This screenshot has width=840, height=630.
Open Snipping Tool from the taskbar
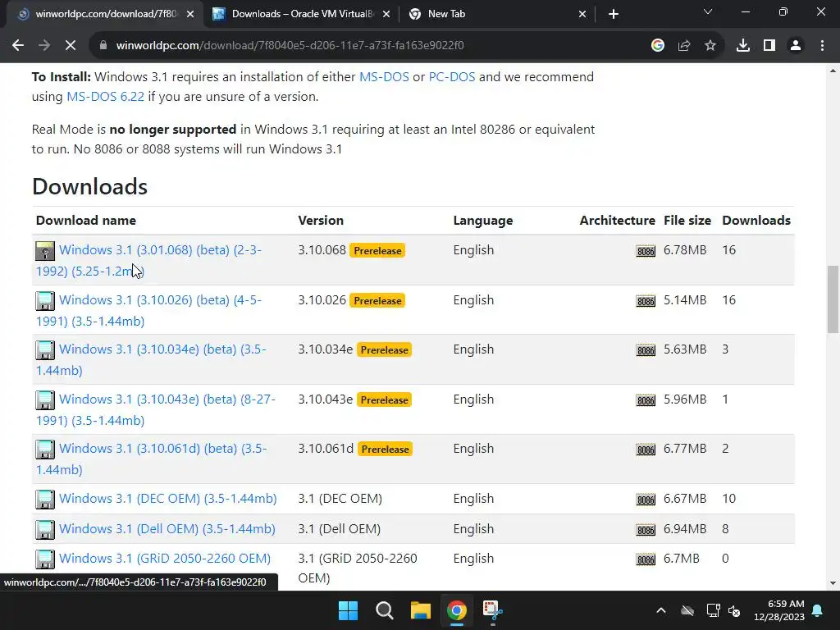point(493,610)
